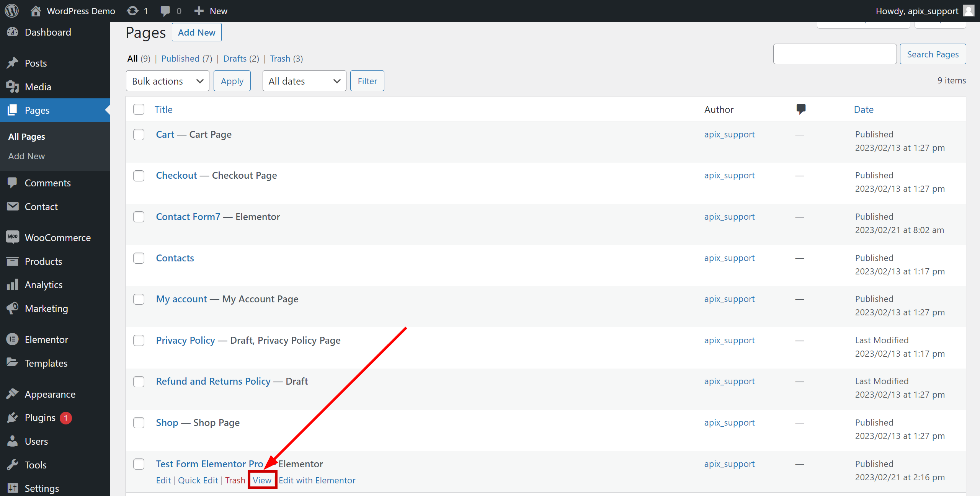Click the Add New page button
The image size is (980, 496).
pos(196,32)
